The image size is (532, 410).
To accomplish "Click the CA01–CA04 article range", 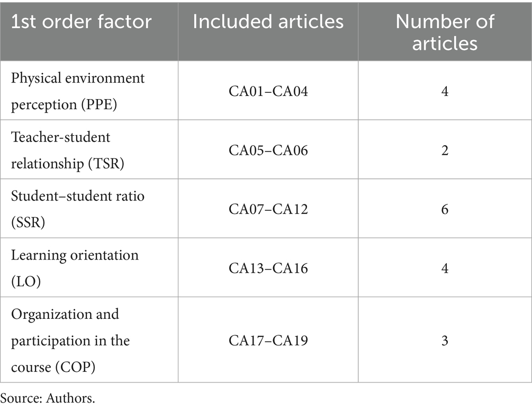I will 268,92.
